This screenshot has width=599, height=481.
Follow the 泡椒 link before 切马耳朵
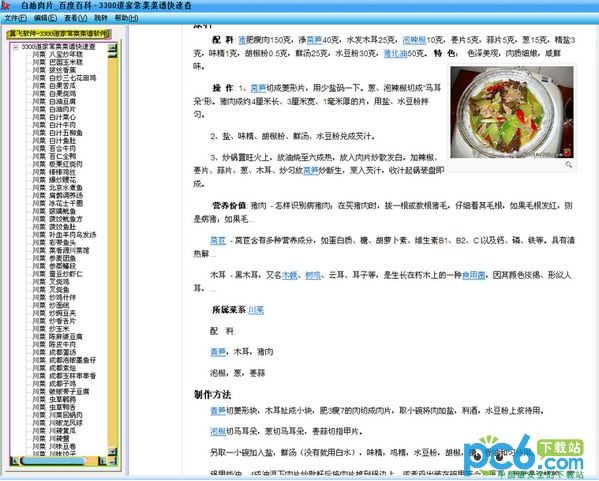pyautogui.click(x=218, y=431)
